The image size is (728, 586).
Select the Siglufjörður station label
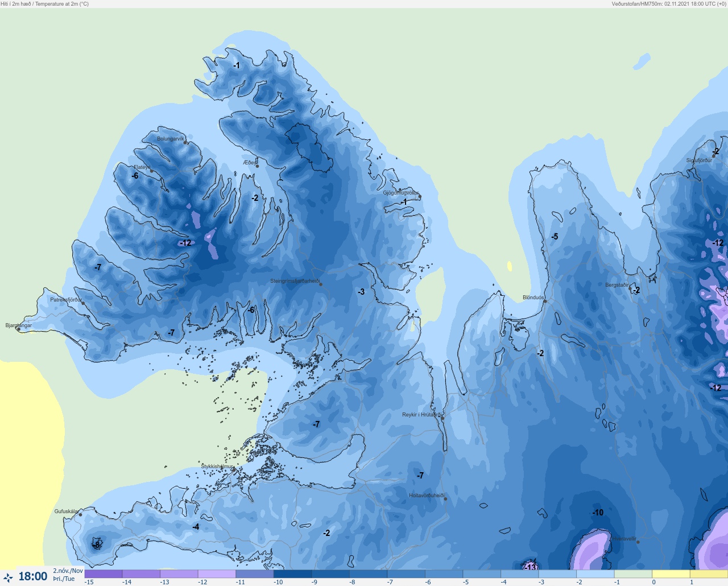(699, 160)
